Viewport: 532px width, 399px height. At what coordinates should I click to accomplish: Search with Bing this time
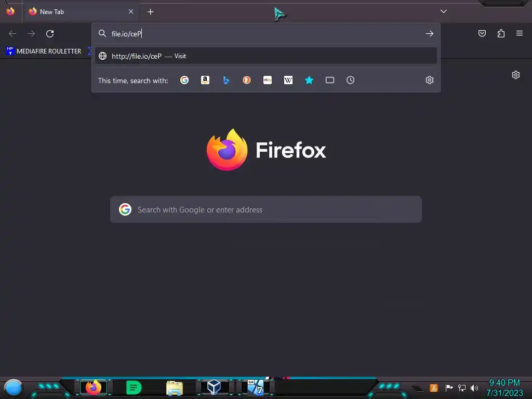(x=226, y=80)
